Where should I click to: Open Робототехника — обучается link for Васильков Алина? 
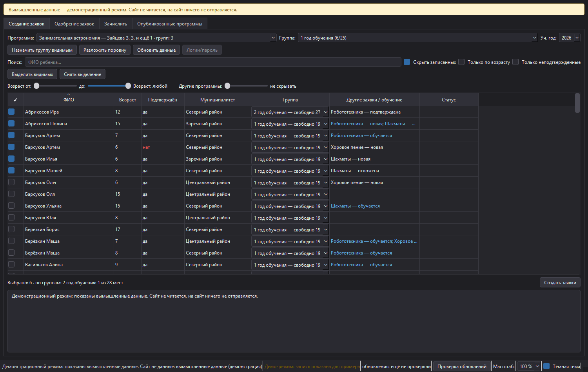click(x=361, y=265)
